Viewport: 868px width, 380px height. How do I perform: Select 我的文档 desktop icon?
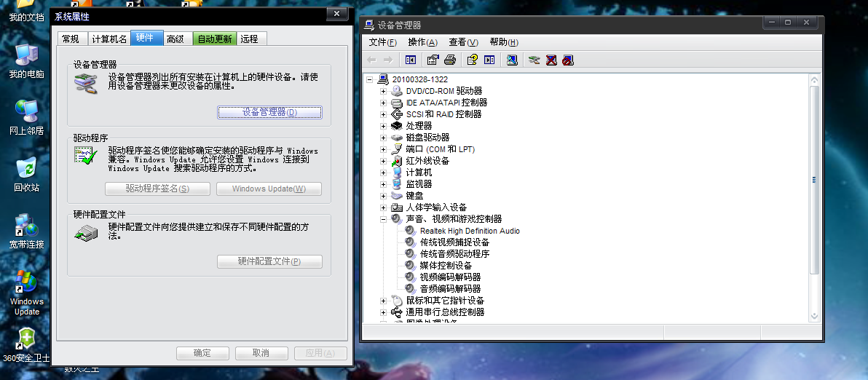[26, 11]
